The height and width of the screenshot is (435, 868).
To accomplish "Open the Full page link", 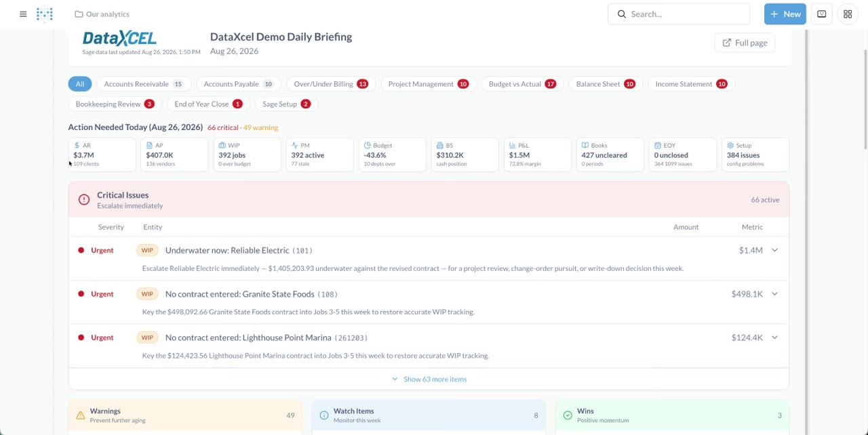I will pos(745,43).
